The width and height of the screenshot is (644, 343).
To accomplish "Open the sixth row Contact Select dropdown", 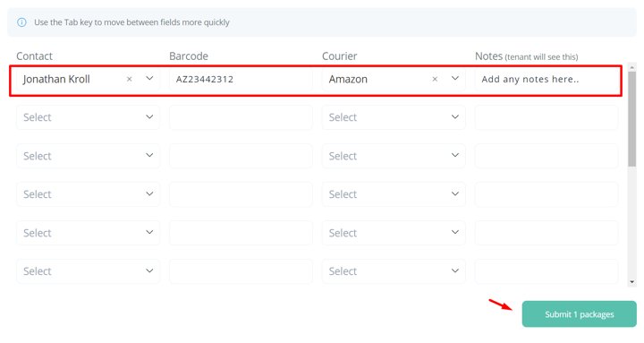I will click(88, 271).
